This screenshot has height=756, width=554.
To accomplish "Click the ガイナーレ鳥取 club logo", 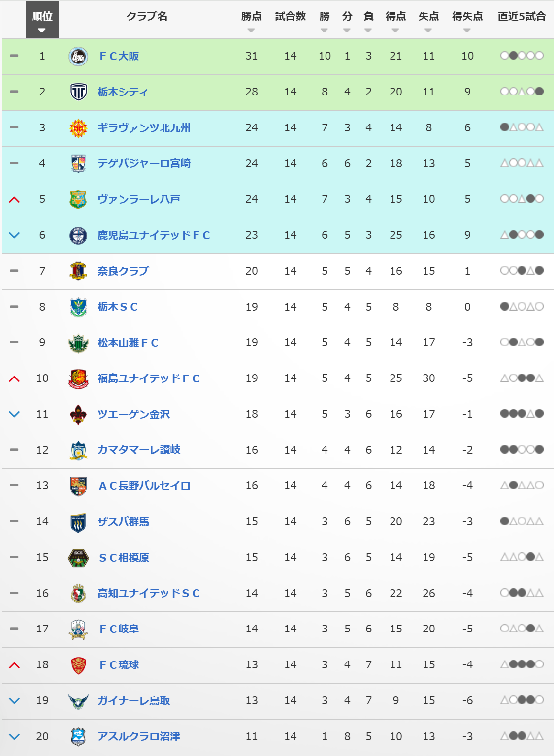I will click(x=78, y=701).
